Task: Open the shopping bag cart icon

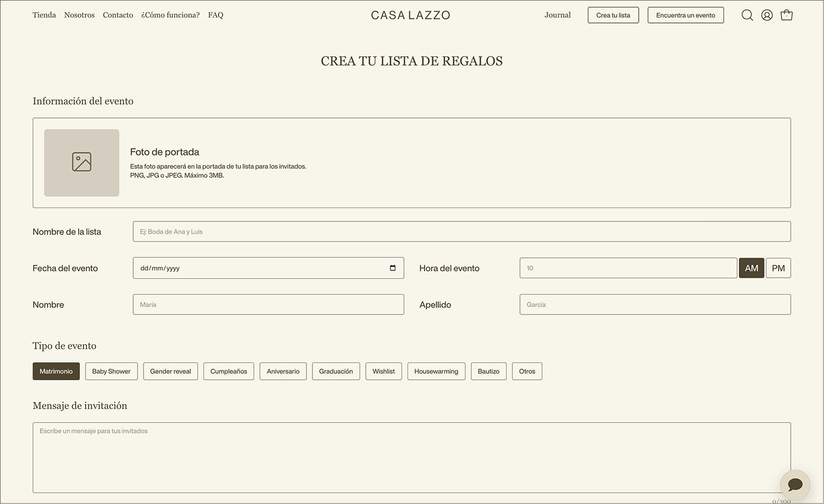Action: click(786, 15)
